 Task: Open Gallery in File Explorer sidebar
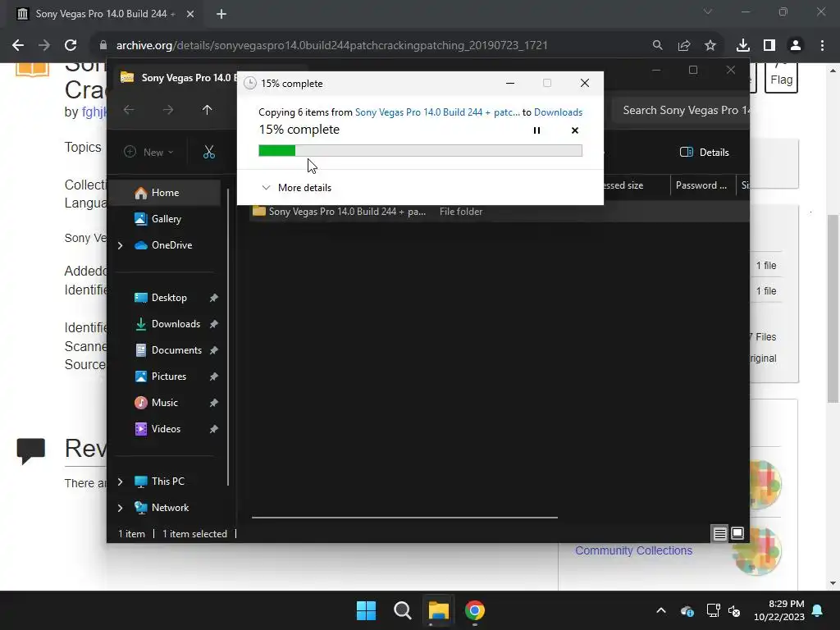pyautogui.click(x=164, y=218)
